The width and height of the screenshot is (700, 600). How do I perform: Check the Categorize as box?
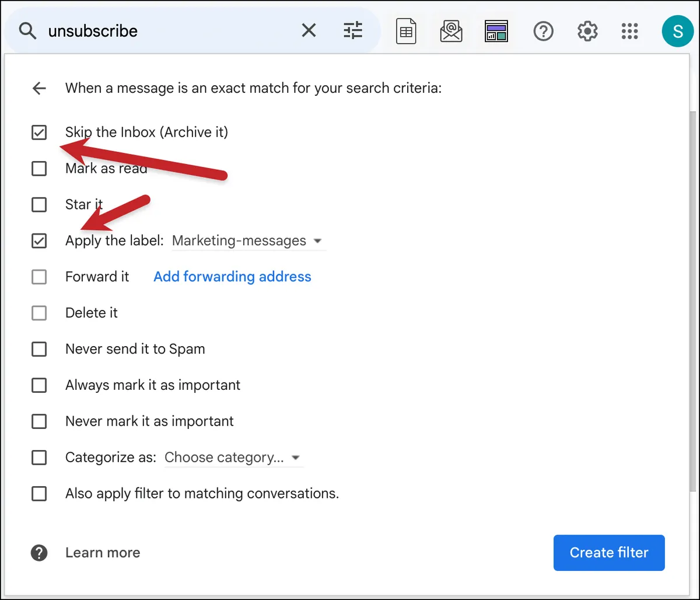pyautogui.click(x=39, y=458)
